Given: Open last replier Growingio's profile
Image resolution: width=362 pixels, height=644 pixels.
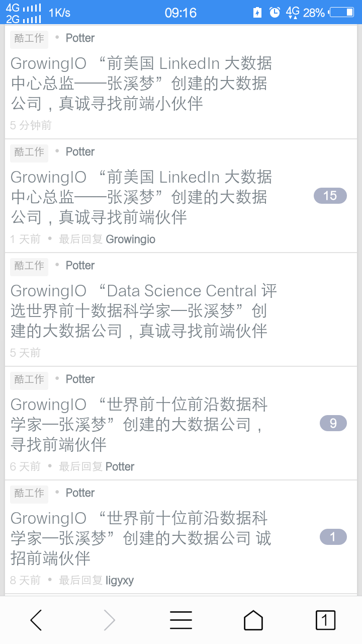Looking at the screenshot, I should click(130, 239).
